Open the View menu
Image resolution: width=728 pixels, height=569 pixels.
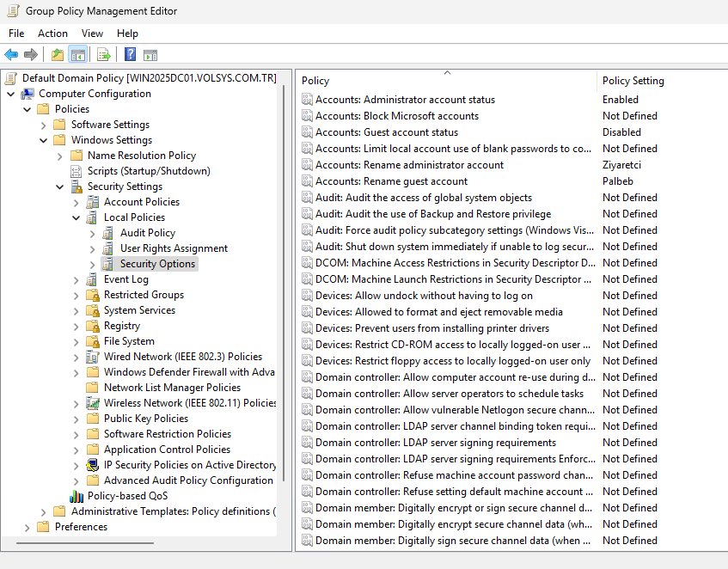[92, 34]
